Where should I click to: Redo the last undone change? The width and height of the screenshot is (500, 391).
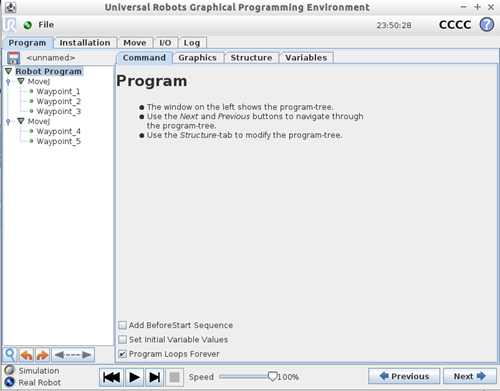42,355
